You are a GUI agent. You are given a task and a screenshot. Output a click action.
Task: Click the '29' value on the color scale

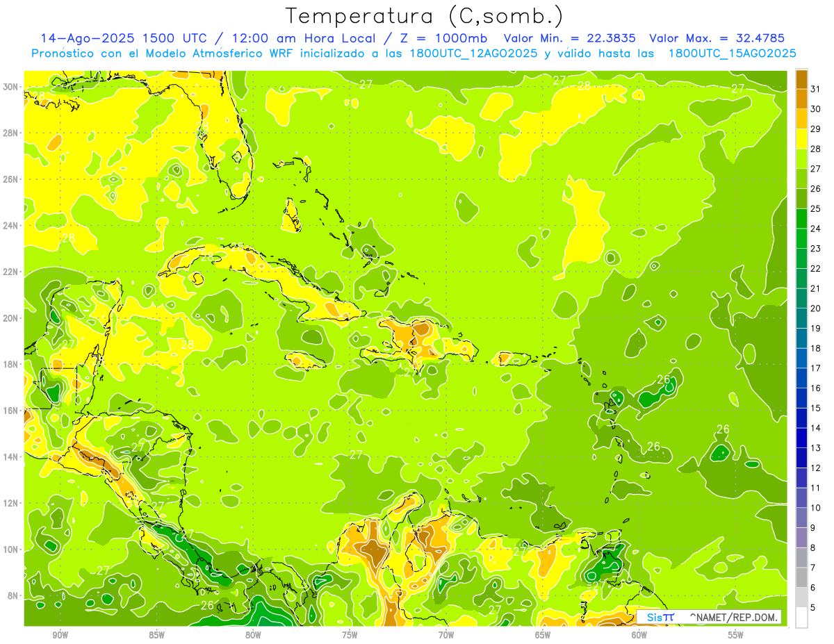click(x=816, y=129)
